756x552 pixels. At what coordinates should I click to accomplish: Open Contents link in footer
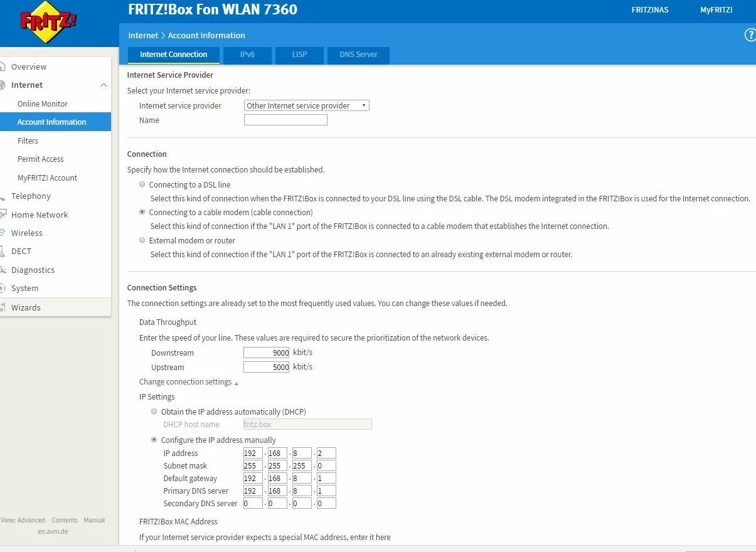65,520
